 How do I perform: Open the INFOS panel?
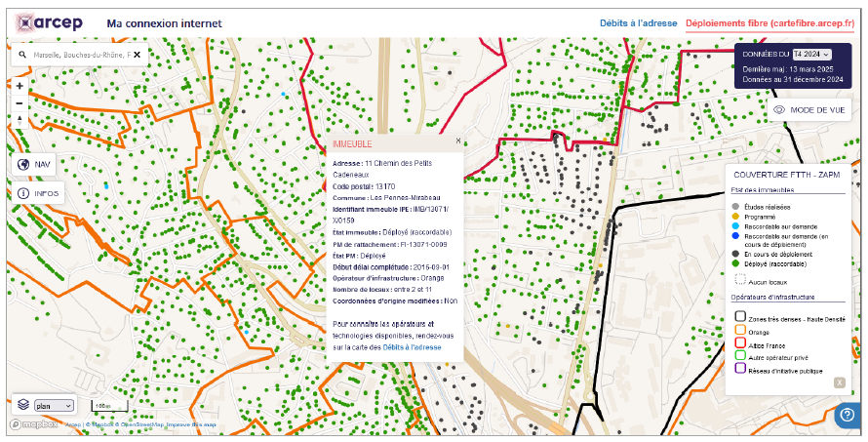pyautogui.click(x=37, y=193)
